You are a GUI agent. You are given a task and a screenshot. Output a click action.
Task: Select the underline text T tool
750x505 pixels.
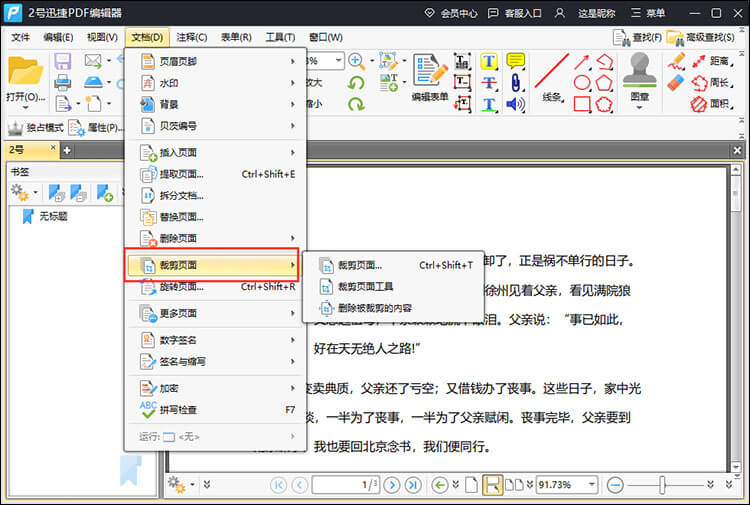pyautogui.click(x=489, y=104)
